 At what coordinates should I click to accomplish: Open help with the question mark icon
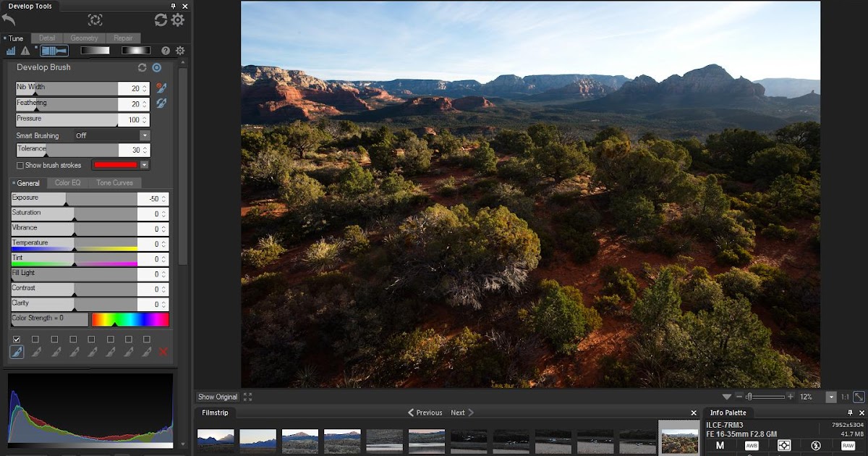tap(166, 51)
